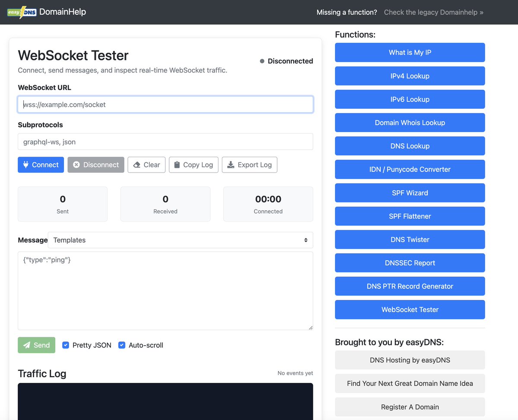Click the dark traffic log console area
This screenshot has width=518, height=420.
coord(165,401)
